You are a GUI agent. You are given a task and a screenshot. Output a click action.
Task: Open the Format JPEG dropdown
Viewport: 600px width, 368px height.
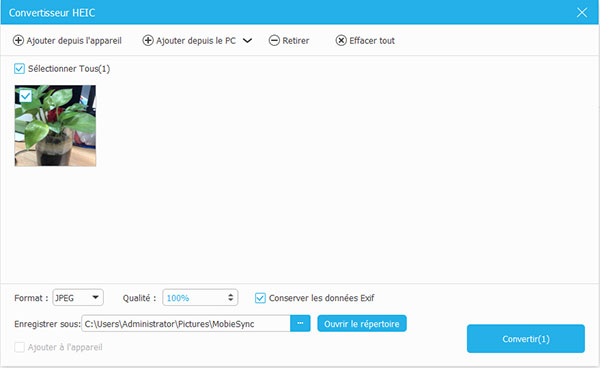coord(78,298)
